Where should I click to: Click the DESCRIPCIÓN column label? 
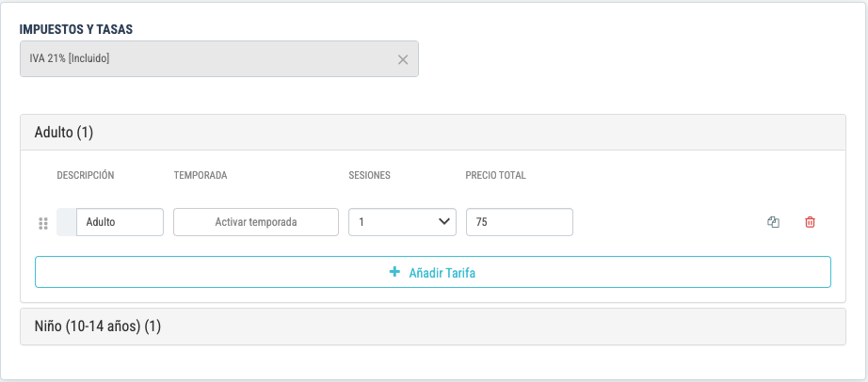click(x=86, y=176)
